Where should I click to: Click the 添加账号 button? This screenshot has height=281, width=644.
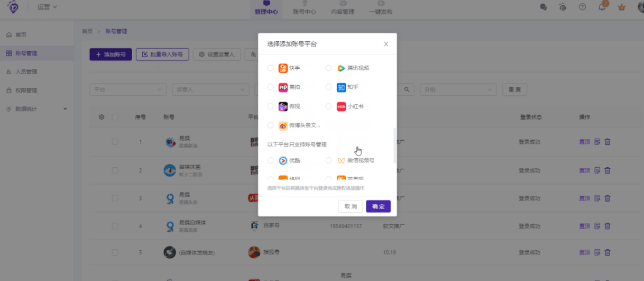[111, 54]
